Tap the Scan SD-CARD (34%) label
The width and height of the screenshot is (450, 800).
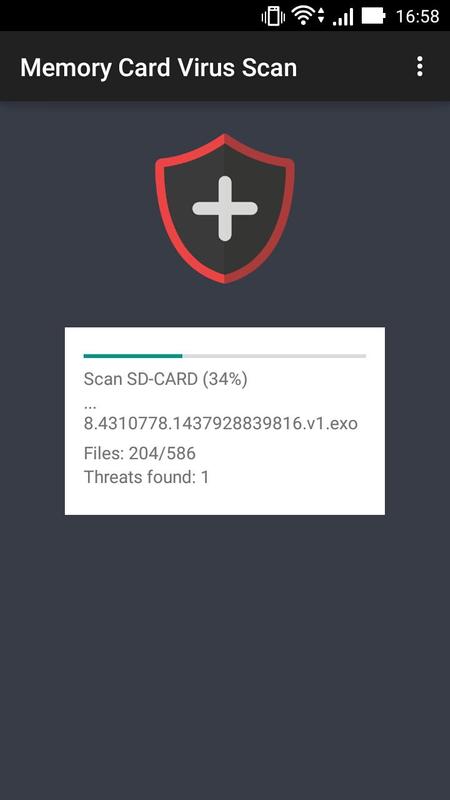pos(165,379)
